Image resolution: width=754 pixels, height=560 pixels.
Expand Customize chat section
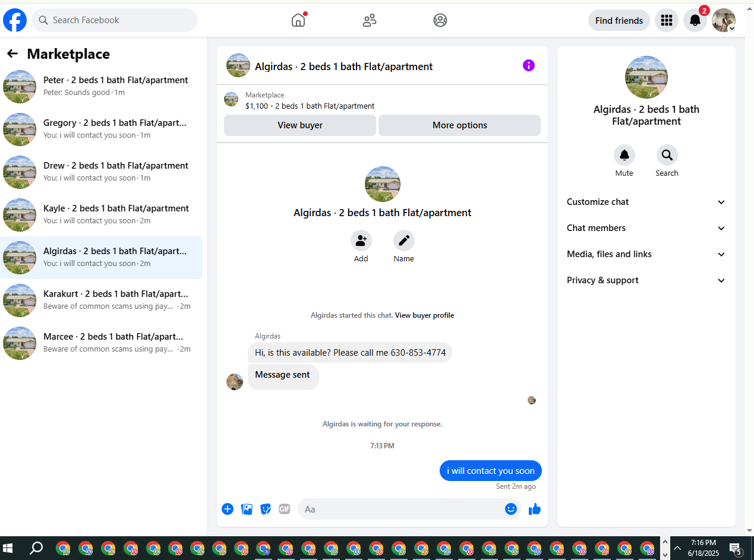646,202
